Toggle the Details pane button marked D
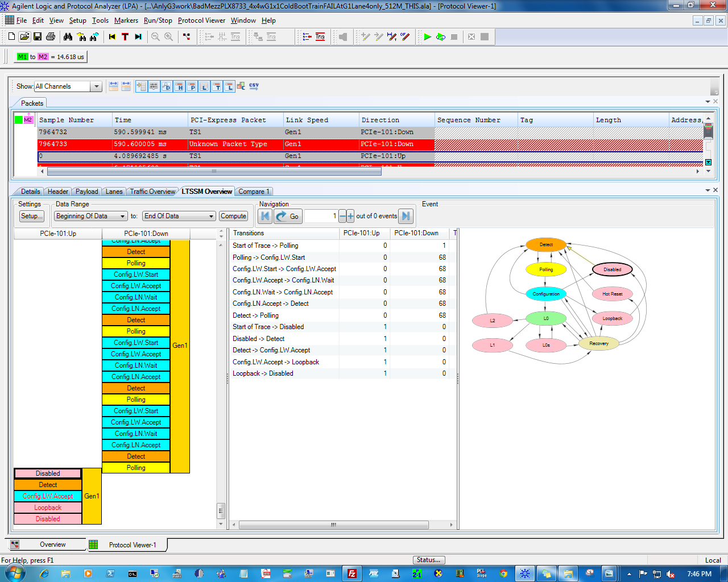Viewport: 728px width, 582px height. pyautogui.click(x=167, y=86)
